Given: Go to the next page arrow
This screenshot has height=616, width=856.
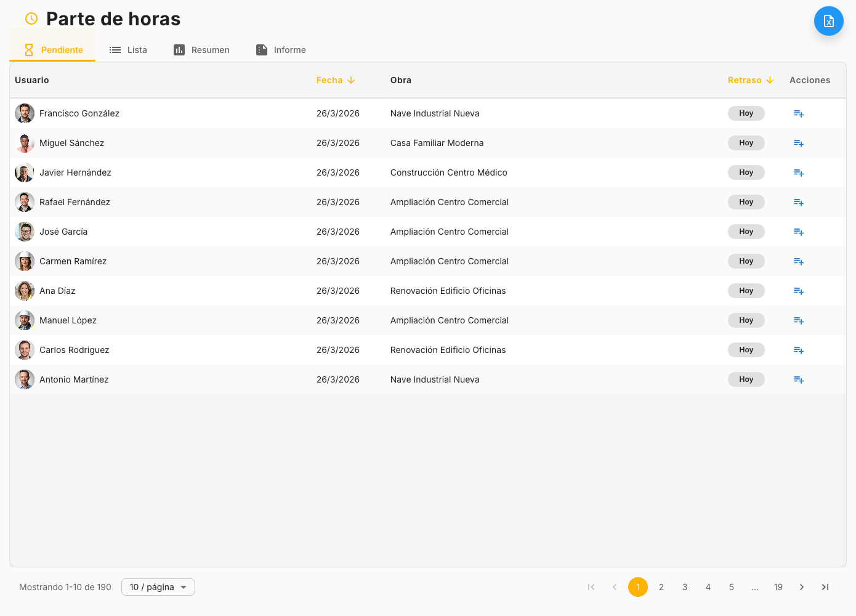Looking at the screenshot, I should [x=801, y=587].
